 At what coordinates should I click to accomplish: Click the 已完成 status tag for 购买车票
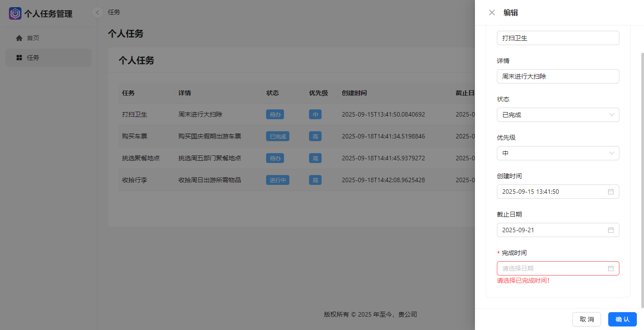[x=278, y=136]
